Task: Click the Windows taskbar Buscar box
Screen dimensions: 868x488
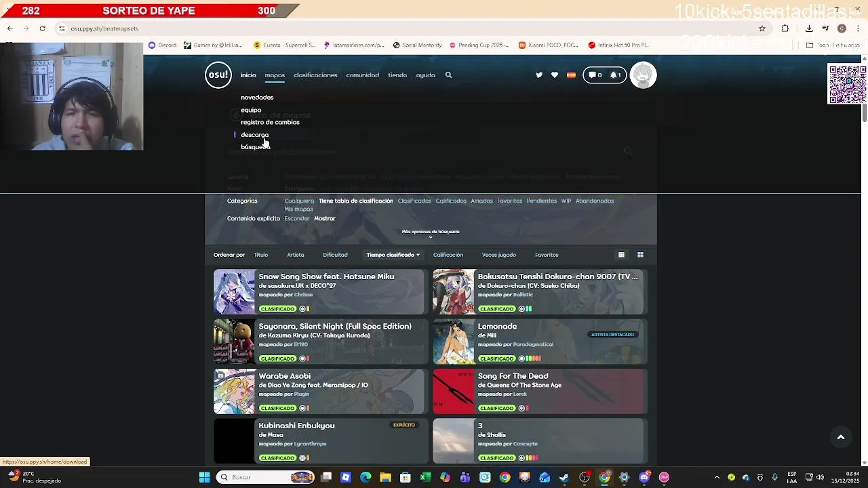Action: point(264,477)
